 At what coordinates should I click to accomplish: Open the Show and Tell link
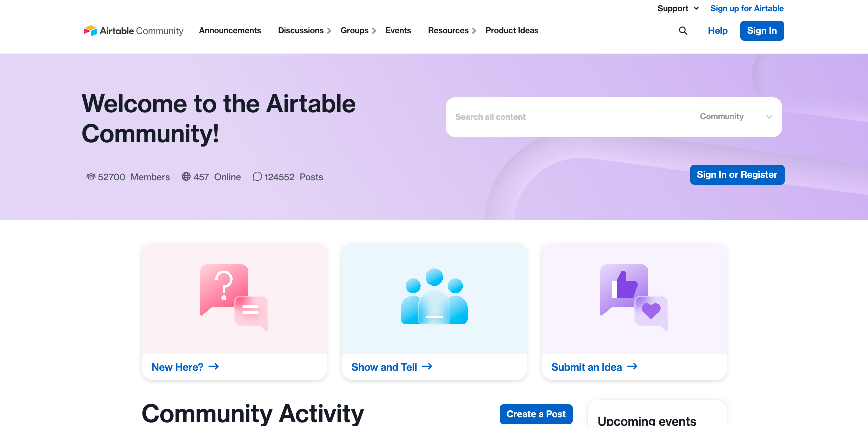coord(384,367)
